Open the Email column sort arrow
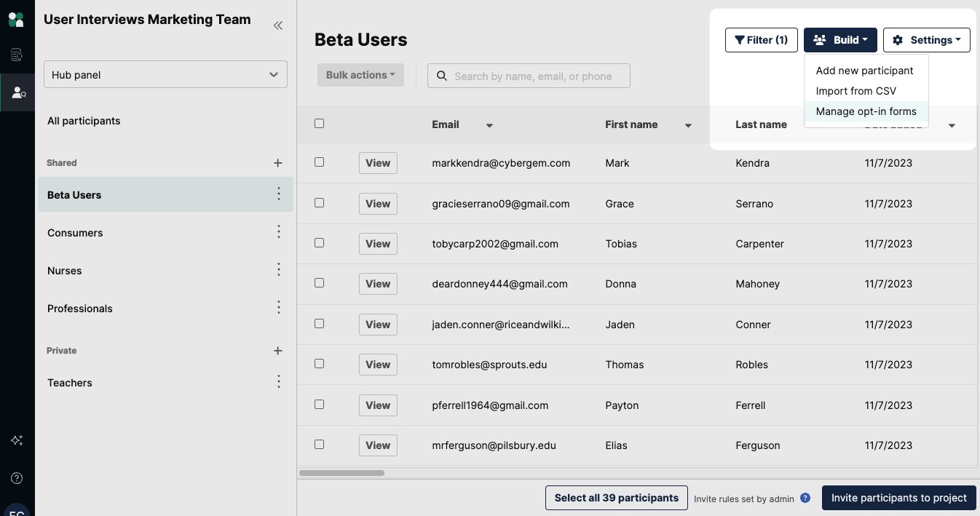Viewport: 980px width, 516px height. (489, 126)
